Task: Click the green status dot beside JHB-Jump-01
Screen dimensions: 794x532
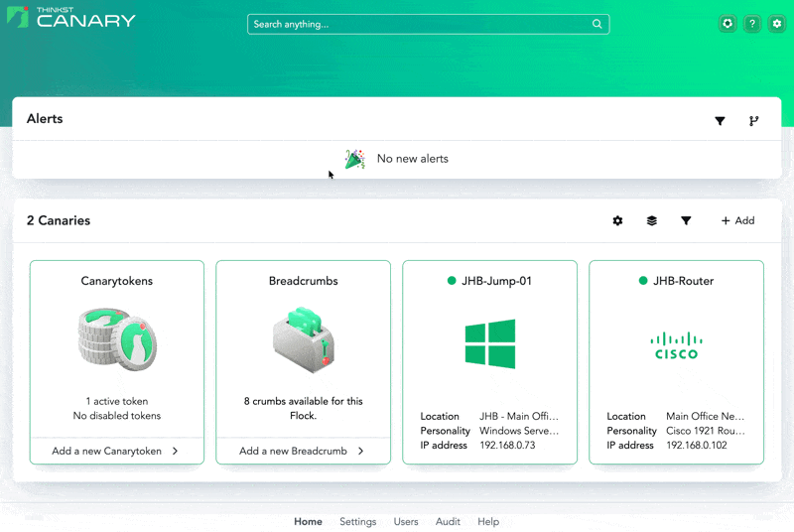Action: tap(452, 281)
